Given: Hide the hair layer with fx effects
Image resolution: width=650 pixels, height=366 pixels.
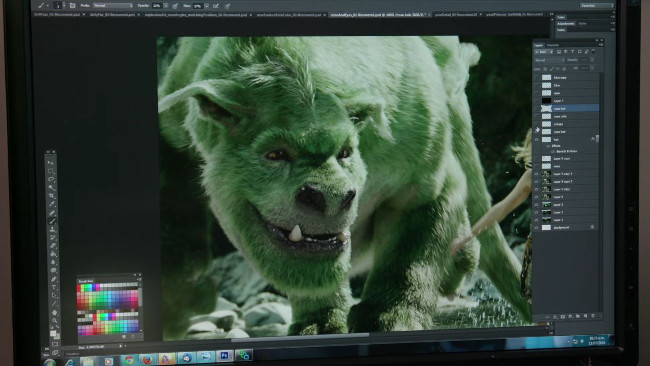Looking at the screenshot, I should coord(537,140).
